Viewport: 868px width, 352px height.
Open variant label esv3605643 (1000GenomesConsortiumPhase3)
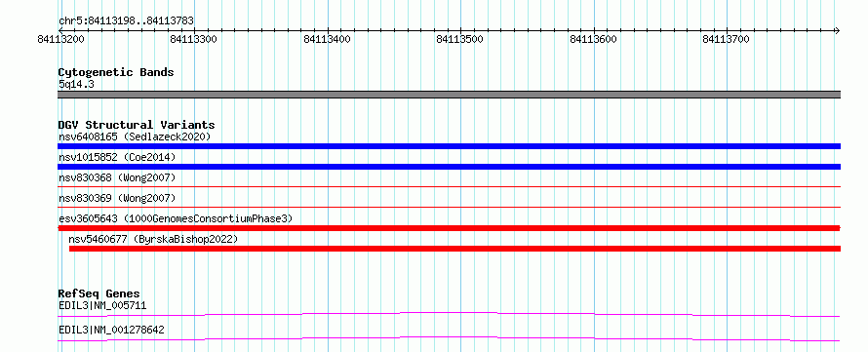coord(176,218)
